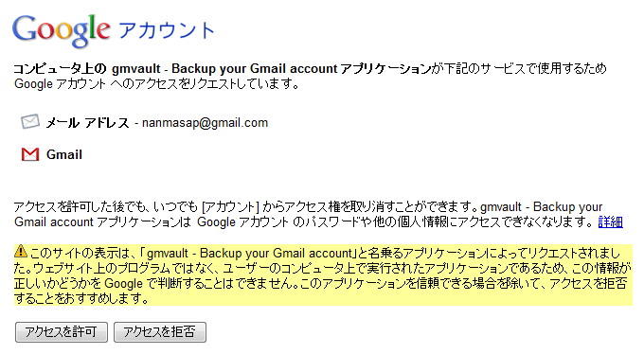Click the yellow warning triangle icon
The height and width of the screenshot is (354, 644).
point(21,251)
